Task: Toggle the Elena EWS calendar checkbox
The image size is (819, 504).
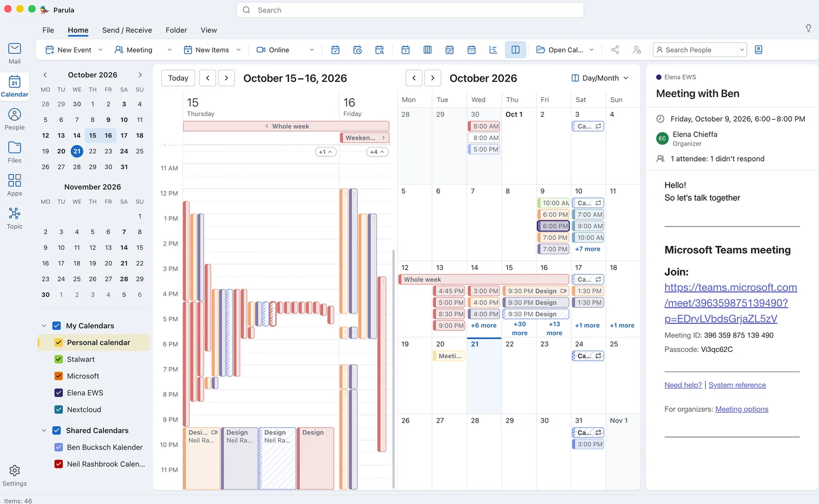Action: tap(59, 393)
